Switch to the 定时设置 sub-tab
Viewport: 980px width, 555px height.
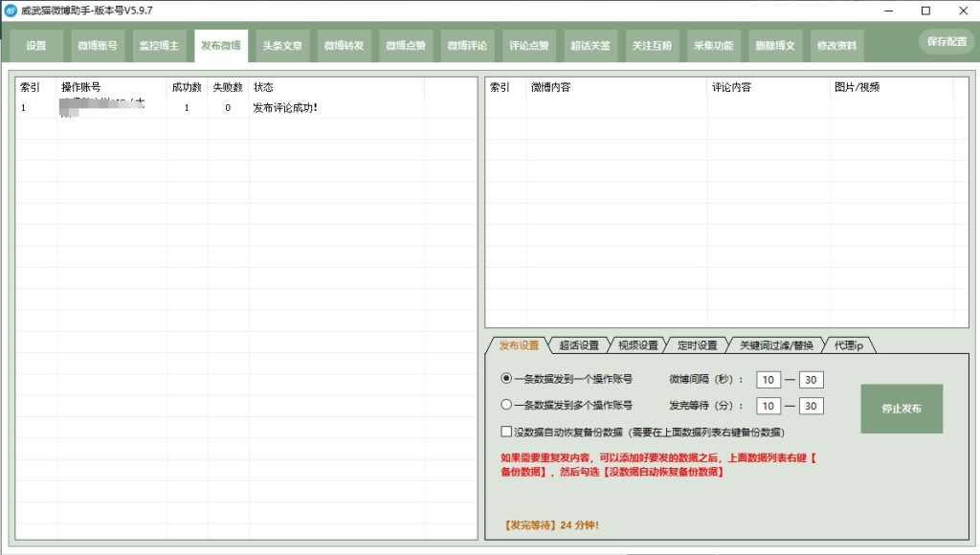[697, 345]
